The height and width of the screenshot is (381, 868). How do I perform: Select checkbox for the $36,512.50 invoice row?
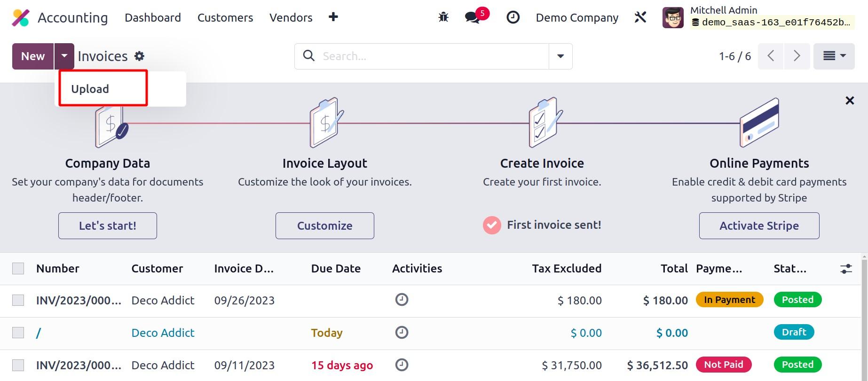[18, 365]
